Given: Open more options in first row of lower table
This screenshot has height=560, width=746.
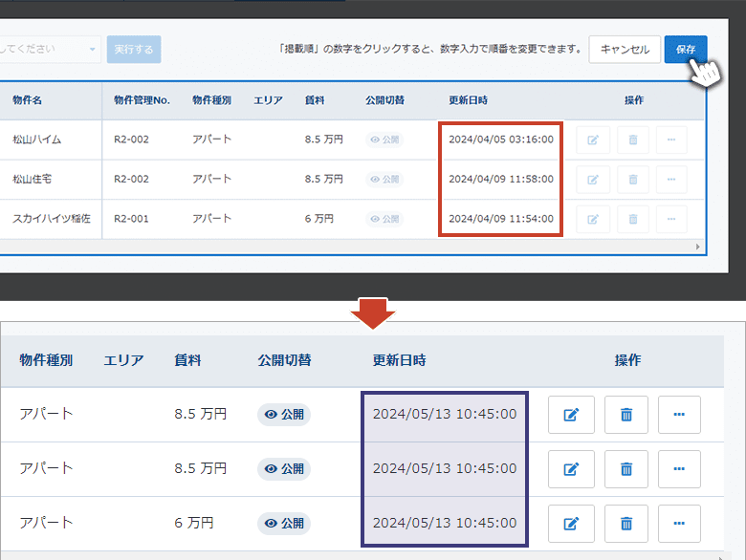Looking at the screenshot, I should click(x=680, y=415).
